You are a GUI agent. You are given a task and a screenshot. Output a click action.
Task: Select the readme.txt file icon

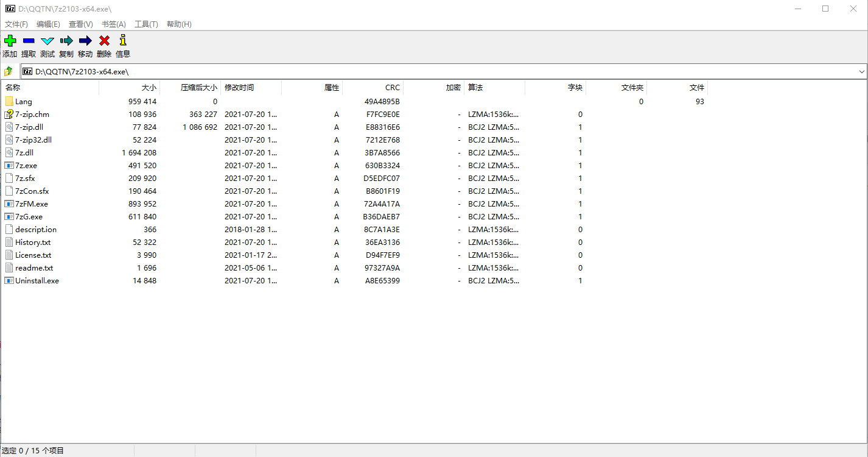pos(9,267)
